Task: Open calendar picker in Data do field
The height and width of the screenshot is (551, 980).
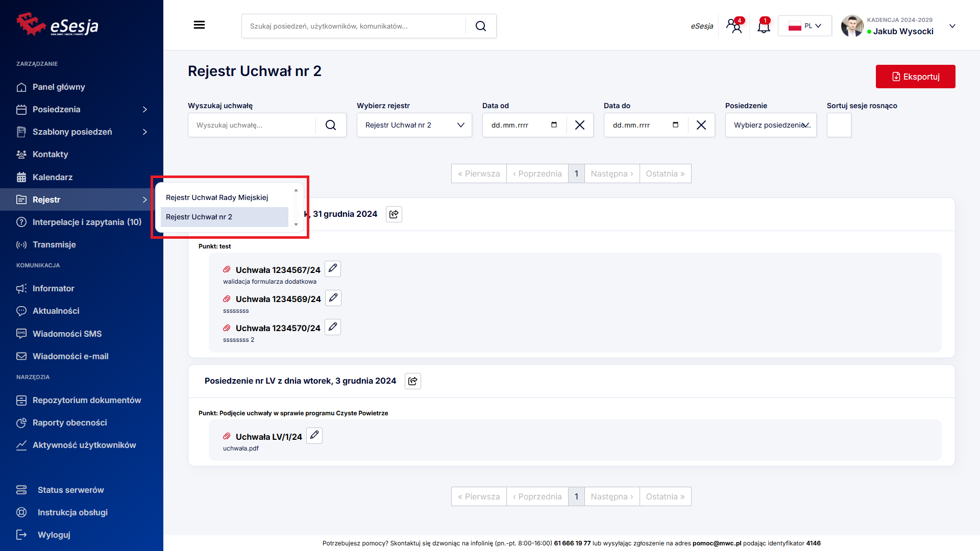Action: (675, 125)
